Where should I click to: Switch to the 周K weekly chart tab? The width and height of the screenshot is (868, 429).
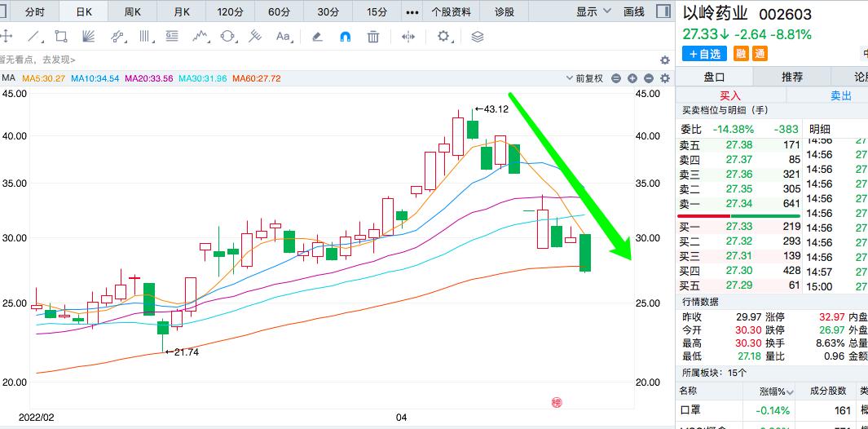pyautogui.click(x=132, y=11)
